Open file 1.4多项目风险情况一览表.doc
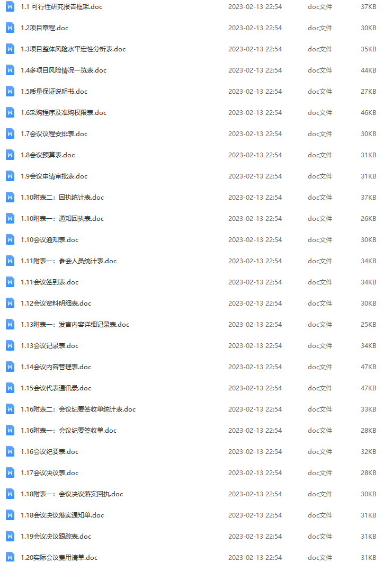 64,70
